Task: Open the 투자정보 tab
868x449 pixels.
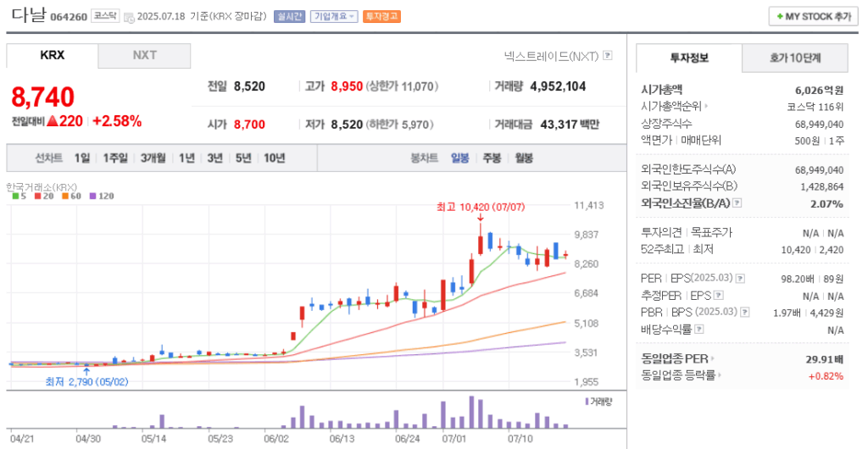Action: pyautogui.click(x=688, y=58)
